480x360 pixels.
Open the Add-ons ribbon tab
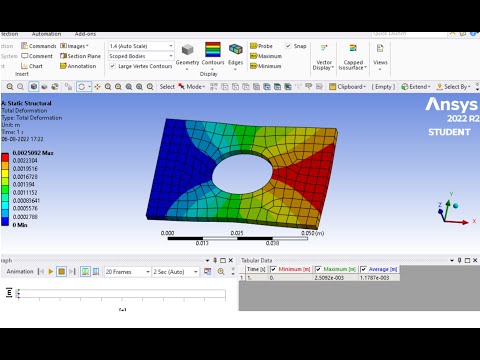click(x=85, y=34)
